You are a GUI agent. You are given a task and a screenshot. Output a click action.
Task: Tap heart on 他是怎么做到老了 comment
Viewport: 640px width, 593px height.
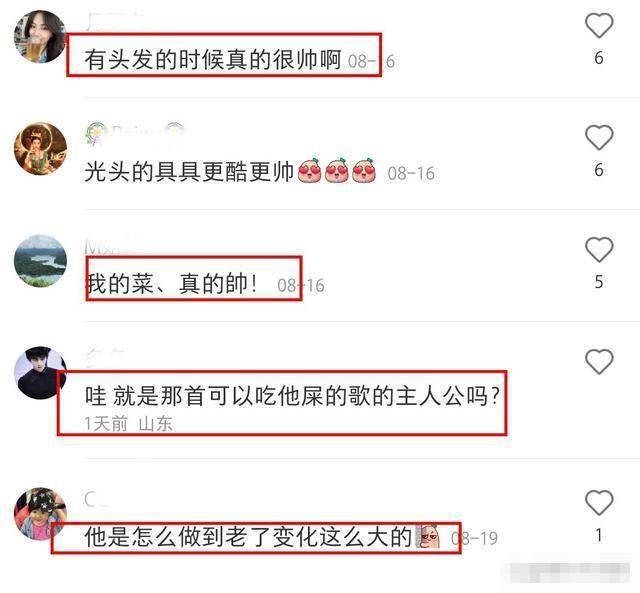(599, 502)
